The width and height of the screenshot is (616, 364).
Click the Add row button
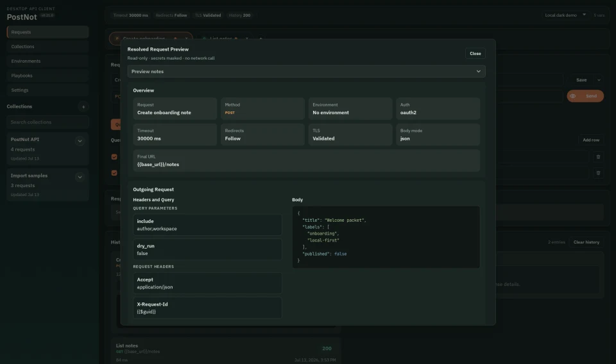[590, 140]
